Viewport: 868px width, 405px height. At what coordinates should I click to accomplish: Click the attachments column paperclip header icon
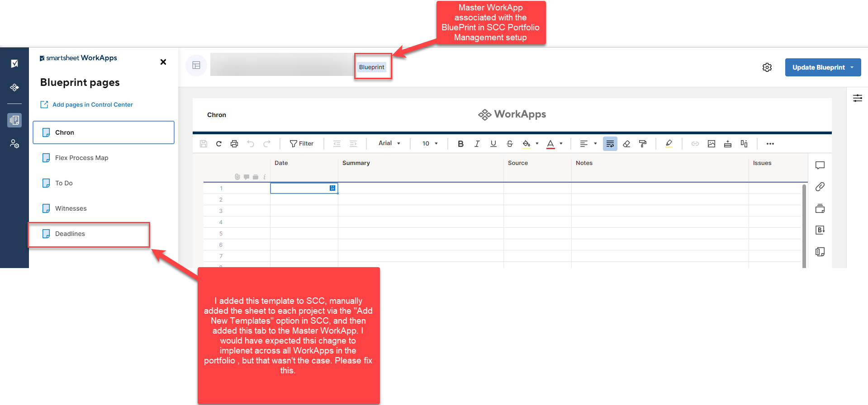[237, 177]
